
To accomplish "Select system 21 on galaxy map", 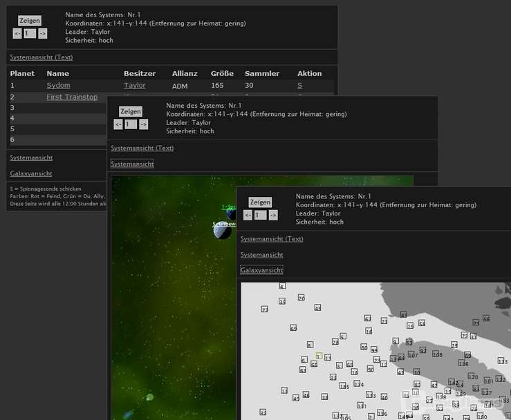I will (x=384, y=321).
